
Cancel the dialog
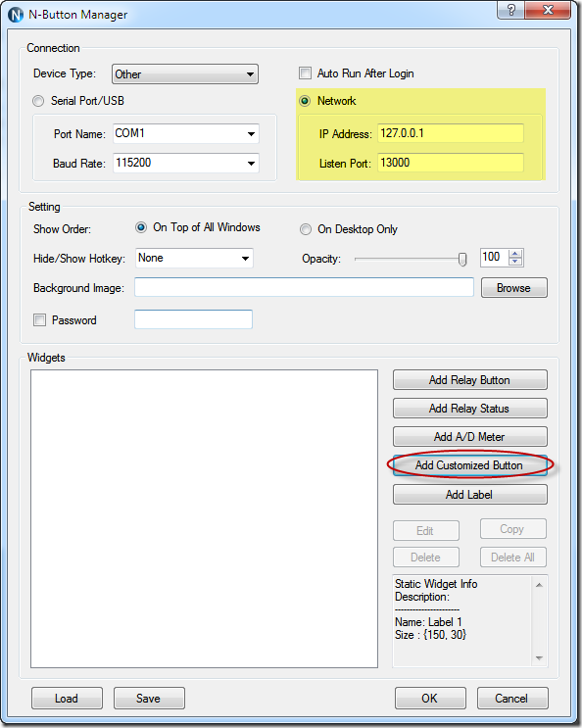coord(512,699)
